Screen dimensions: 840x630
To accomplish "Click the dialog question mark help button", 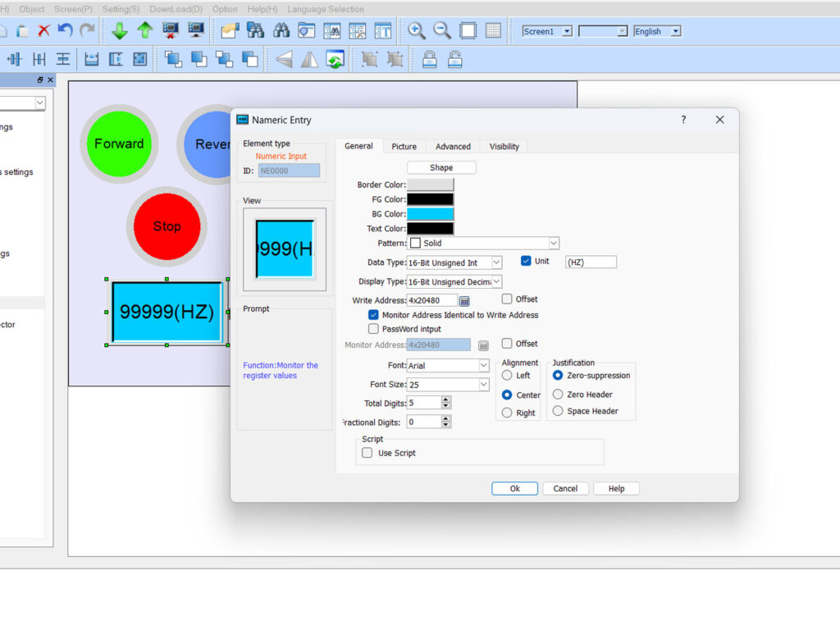I will 683,120.
